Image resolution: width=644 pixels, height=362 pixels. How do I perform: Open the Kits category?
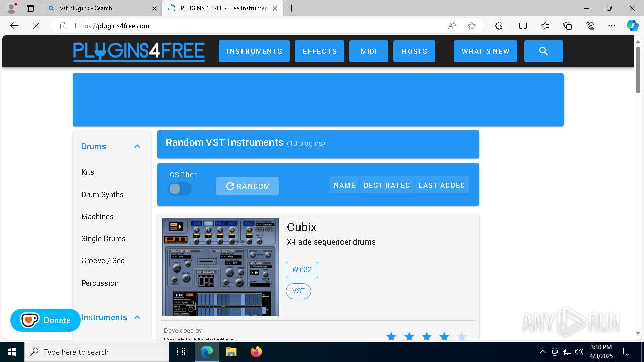point(88,172)
